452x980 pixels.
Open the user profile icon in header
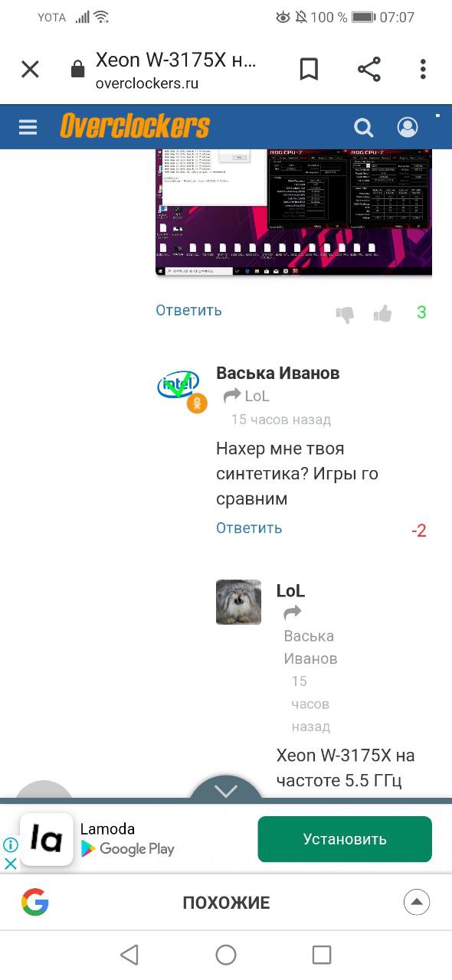(x=408, y=127)
